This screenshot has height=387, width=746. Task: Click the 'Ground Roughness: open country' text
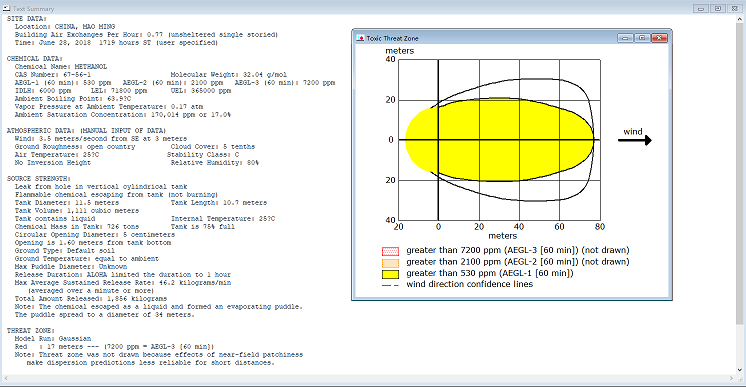click(x=75, y=147)
